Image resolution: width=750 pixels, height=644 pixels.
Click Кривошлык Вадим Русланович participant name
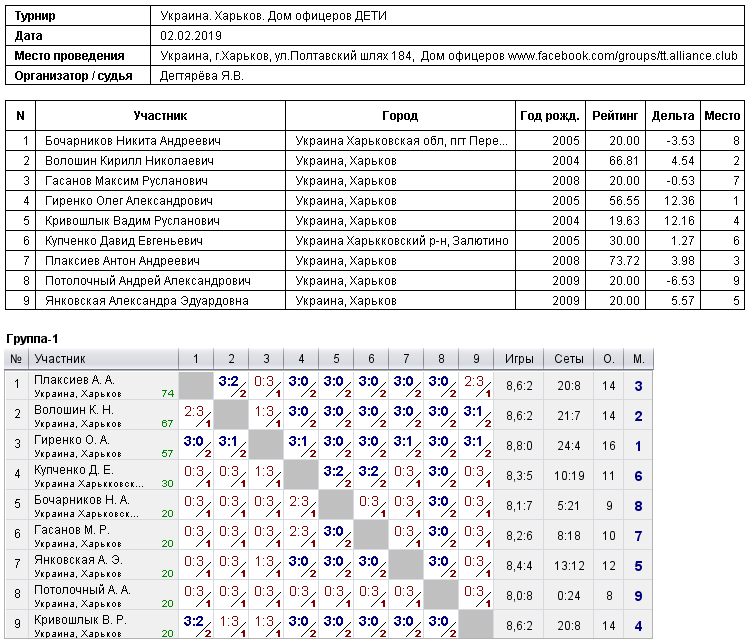(132, 221)
